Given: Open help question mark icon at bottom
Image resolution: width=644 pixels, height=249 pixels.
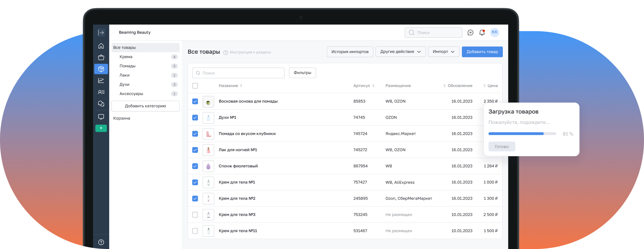Looking at the screenshot, I should 101,242.
